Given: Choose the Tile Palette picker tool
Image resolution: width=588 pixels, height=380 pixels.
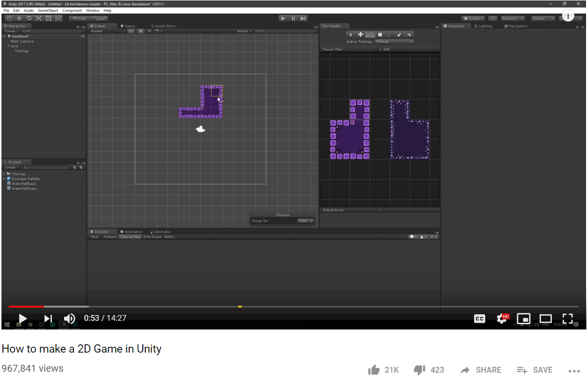Looking at the screenshot, I should click(390, 35).
